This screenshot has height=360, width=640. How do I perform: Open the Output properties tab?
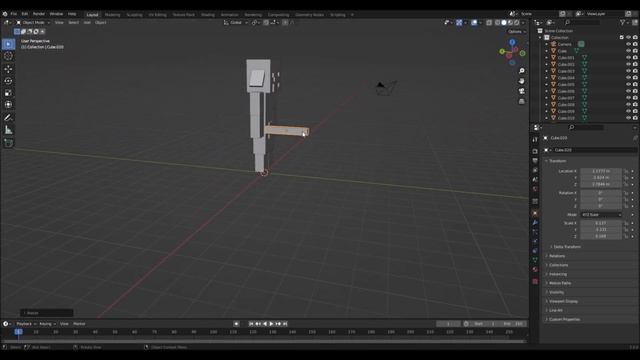coord(535,161)
